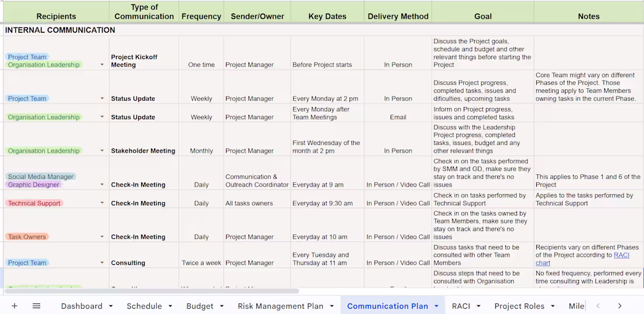This screenshot has height=314, width=644.
Task: Open Schedule tab dropdown arrow
Action: pos(170,306)
